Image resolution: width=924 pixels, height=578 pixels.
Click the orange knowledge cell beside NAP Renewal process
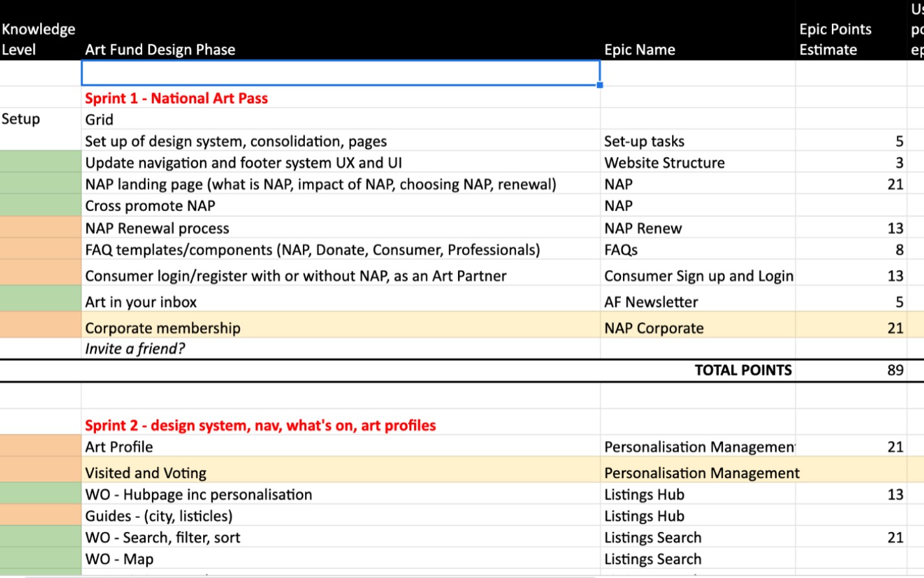click(40, 227)
